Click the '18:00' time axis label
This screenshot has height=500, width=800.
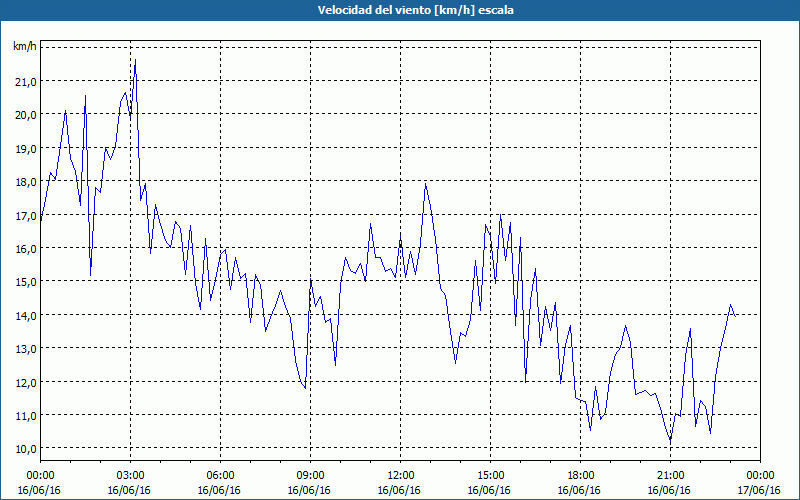581,476
